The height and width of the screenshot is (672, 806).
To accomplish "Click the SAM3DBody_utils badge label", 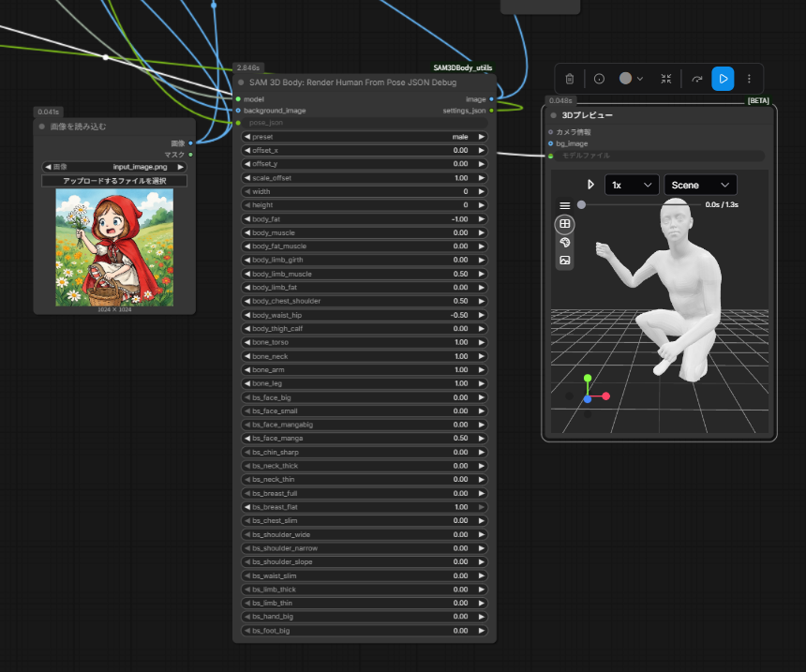I will click(x=463, y=67).
